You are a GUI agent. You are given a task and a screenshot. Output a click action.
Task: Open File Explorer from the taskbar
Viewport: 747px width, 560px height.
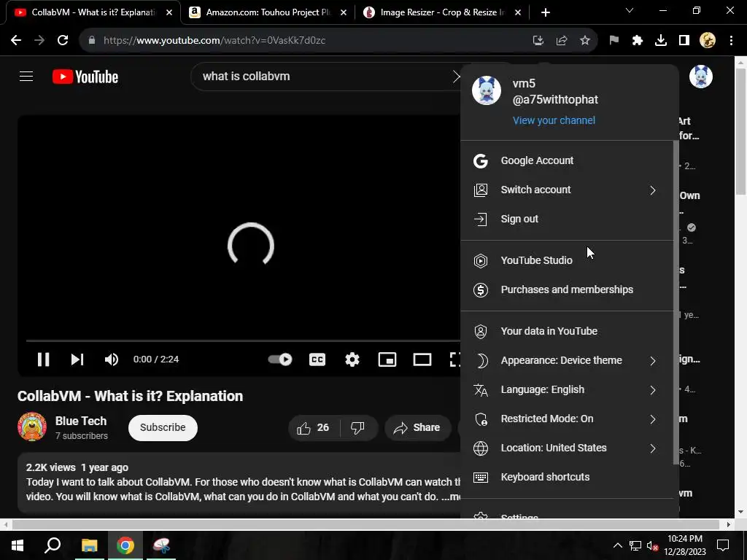(x=89, y=545)
